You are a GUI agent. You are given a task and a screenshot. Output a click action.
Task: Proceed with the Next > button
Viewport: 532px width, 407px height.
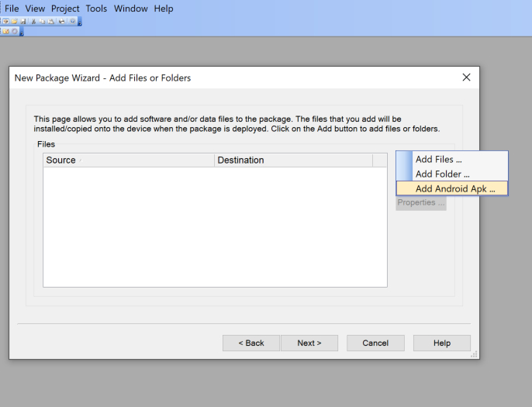coord(309,343)
